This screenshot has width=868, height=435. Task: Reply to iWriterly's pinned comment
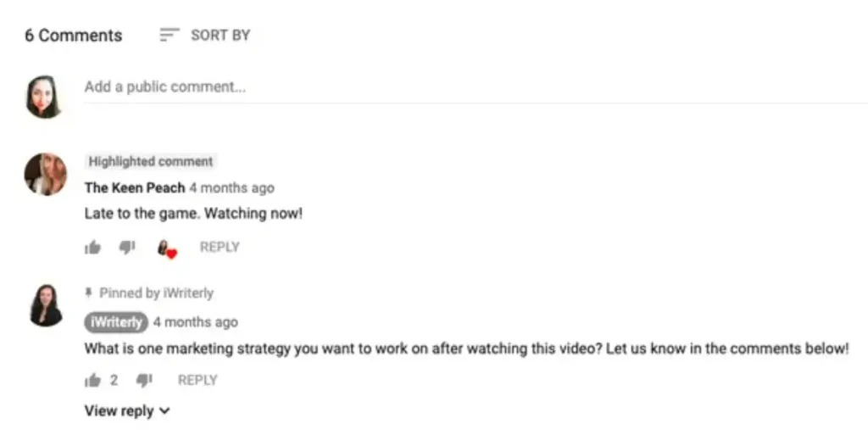click(x=198, y=380)
